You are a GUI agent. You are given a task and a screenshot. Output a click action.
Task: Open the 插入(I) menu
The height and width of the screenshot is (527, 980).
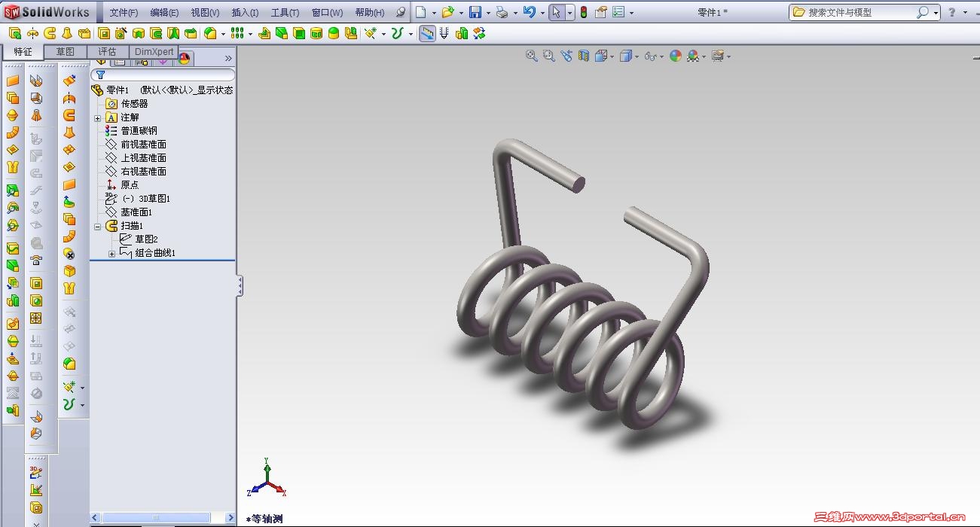245,13
